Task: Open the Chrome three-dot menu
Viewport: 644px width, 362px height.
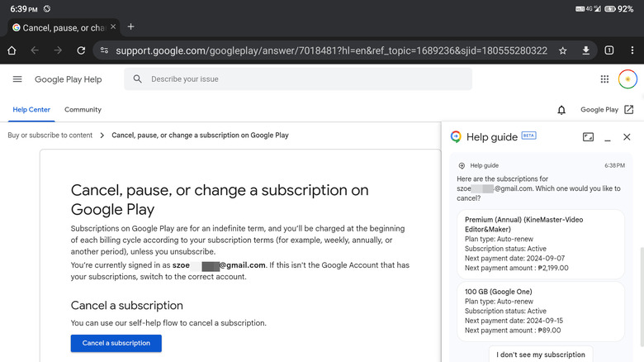Action: (x=632, y=50)
